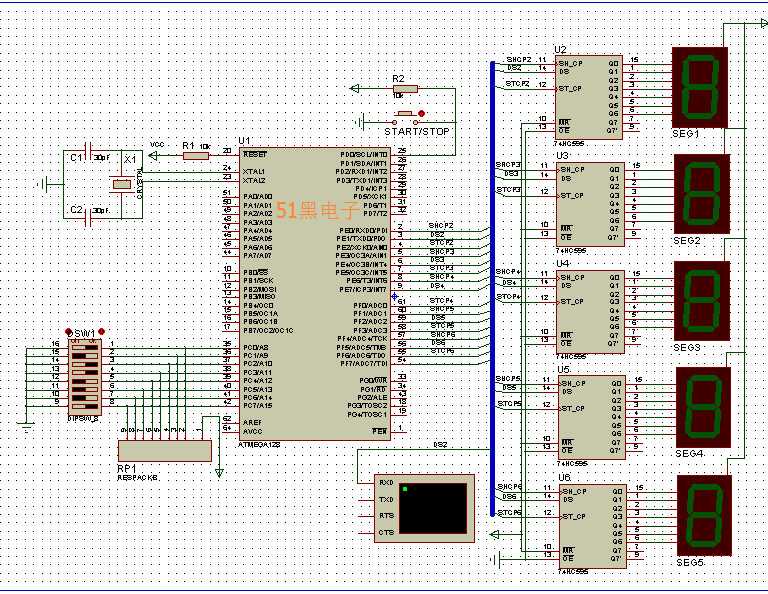Screen dimensions: 768x594
Task: Select the U6 74HC595 shift register
Action: pos(593,526)
